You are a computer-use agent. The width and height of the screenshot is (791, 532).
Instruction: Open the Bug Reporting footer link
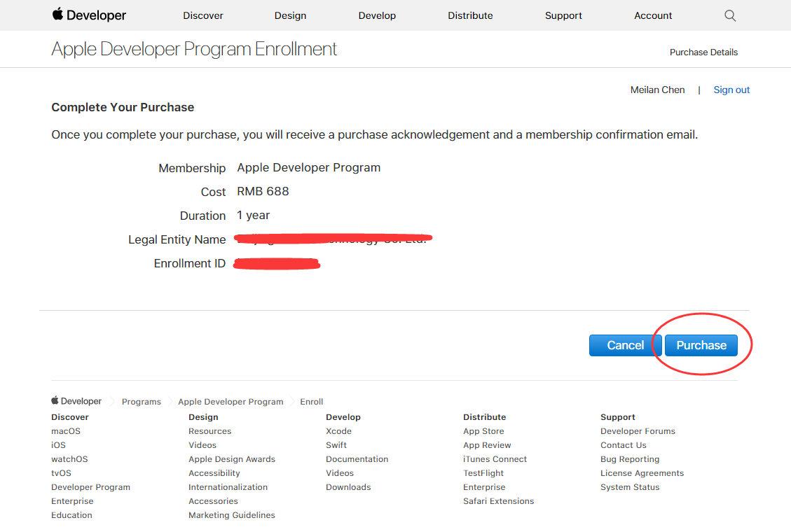[x=630, y=459]
